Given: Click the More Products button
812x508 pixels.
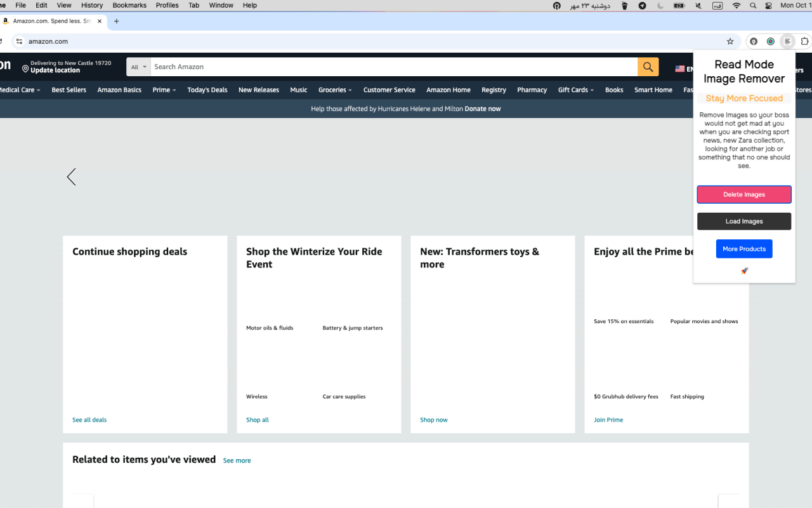Looking at the screenshot, I should [x=744, y=249].
